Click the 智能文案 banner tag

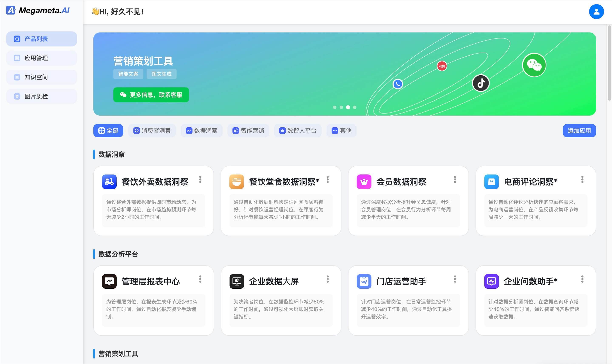tap(128, 74)
